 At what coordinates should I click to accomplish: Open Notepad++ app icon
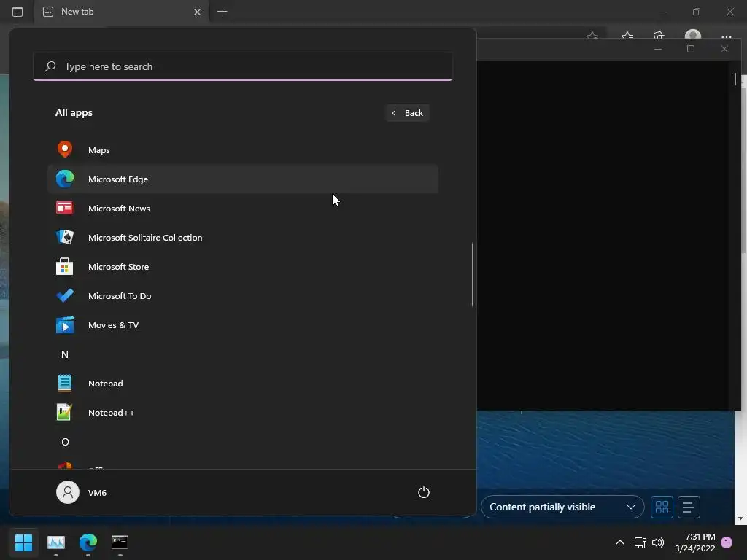(65, 413)
